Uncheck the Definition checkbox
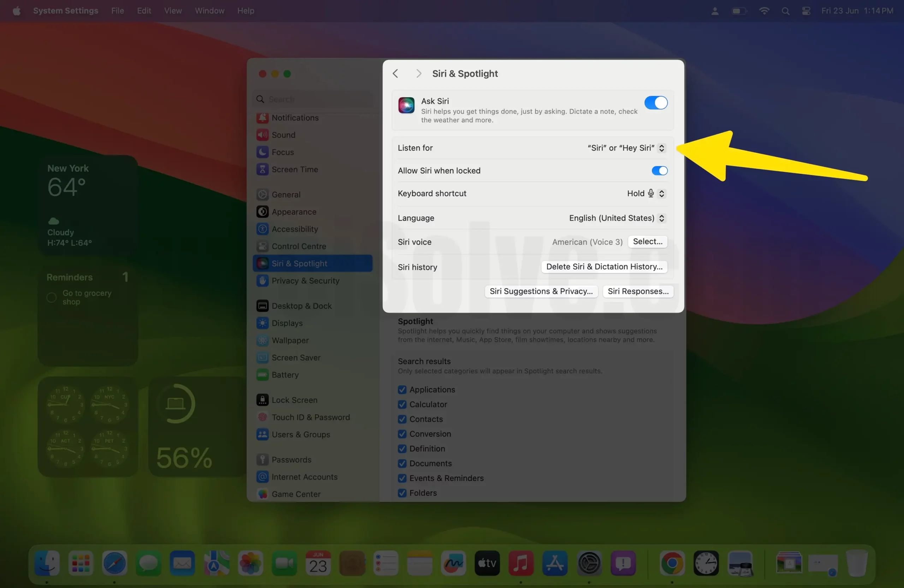This screenshot has height=588, width=904. tap(402, 449)
